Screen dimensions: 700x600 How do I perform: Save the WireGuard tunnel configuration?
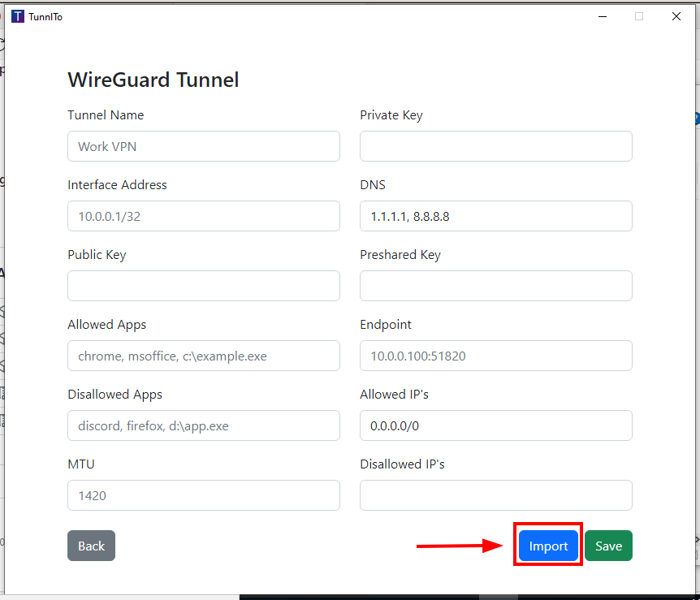point(608,546)
